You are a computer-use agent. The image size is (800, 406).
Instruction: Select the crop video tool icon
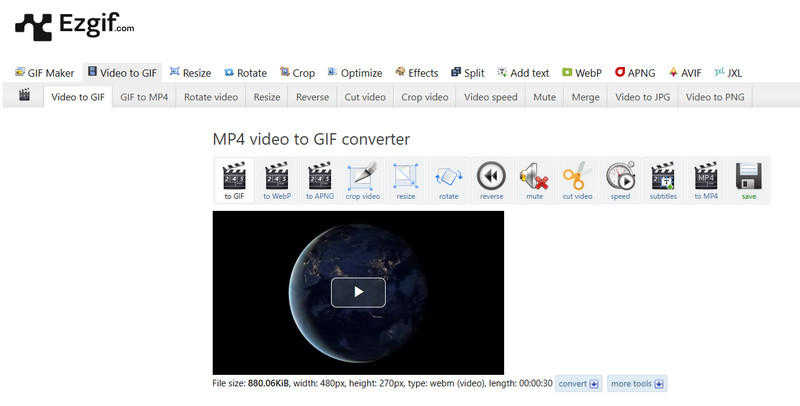coord(363,181)
